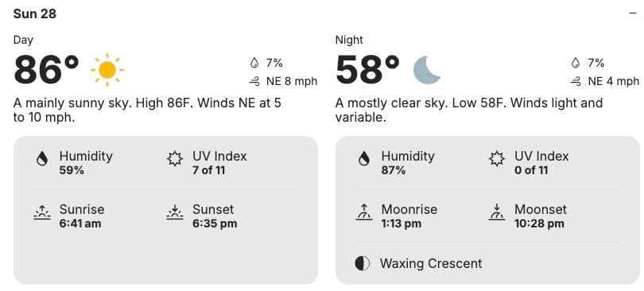Click the daytime UV Index sun icon

[x=175, y=159]
